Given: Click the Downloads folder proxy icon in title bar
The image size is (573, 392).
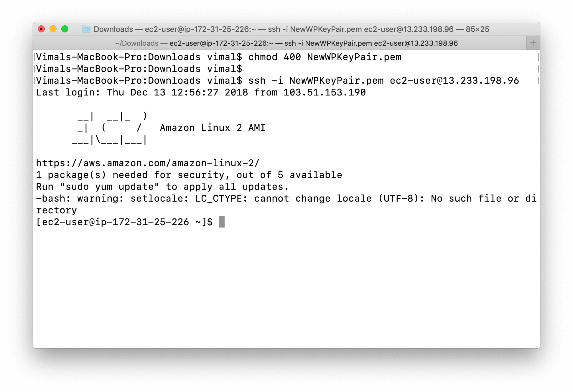Looking at the screenshot, I should pyautogui.click(x=86, y=29).
